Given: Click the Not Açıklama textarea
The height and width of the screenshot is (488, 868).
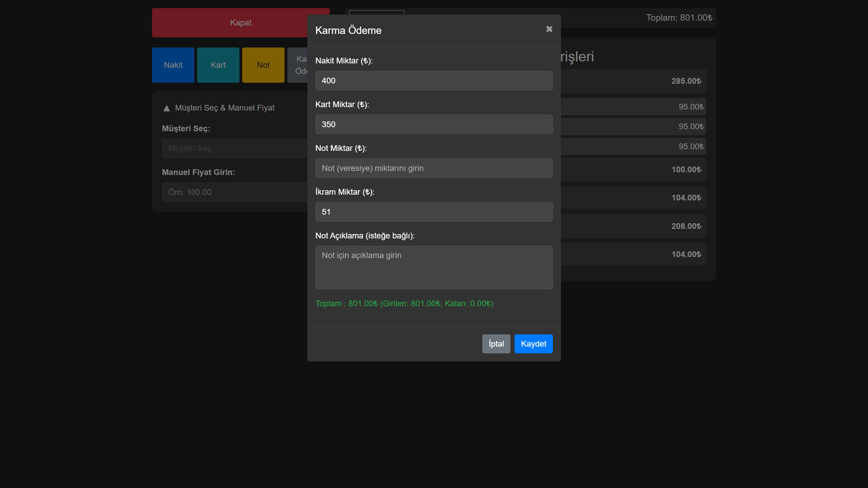Looking at the screenshot, I should [433, 267].
